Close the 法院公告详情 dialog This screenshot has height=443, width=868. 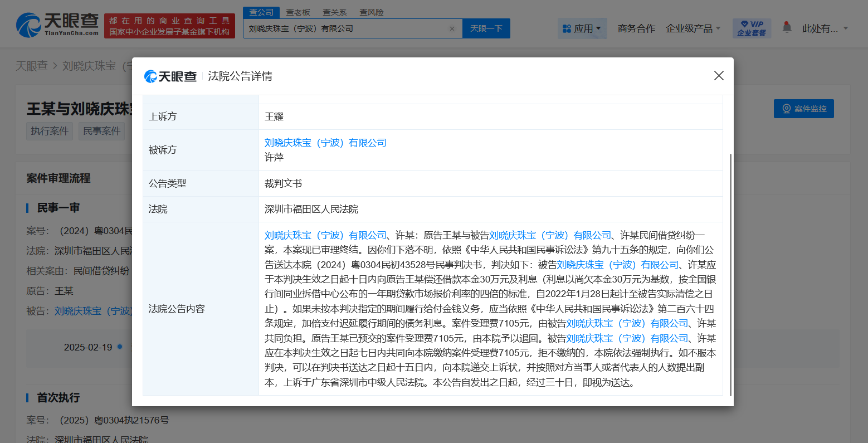click(x=719, y=76)
